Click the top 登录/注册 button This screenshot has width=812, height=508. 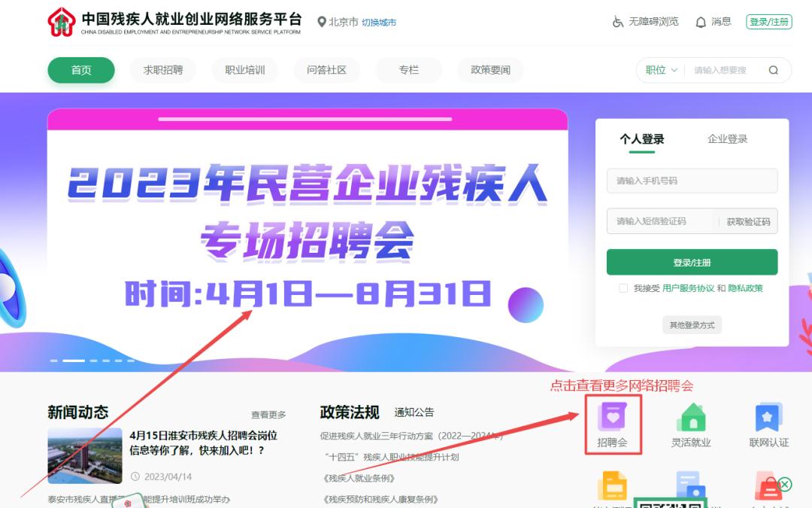coord(768,22)
